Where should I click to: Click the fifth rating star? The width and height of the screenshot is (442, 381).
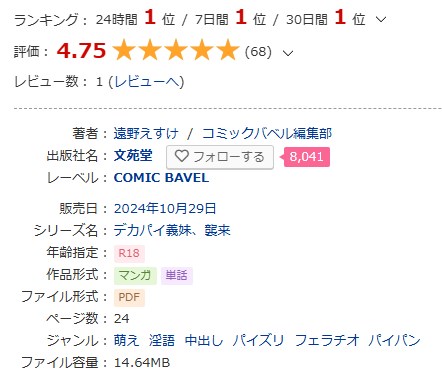[x=228, y=50]
